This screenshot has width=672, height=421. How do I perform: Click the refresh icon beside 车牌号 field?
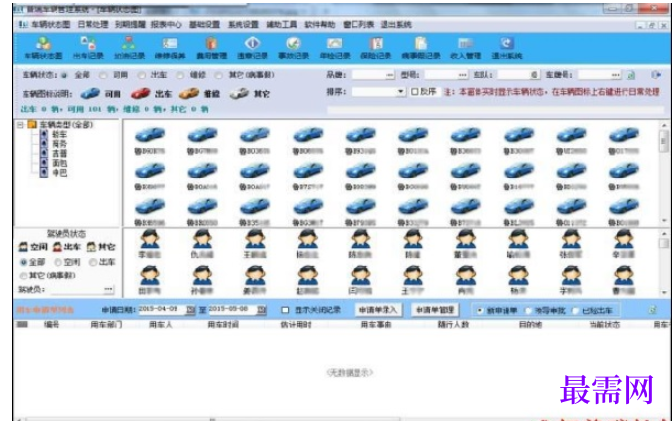pyautogui.click(x=631, y=75)
